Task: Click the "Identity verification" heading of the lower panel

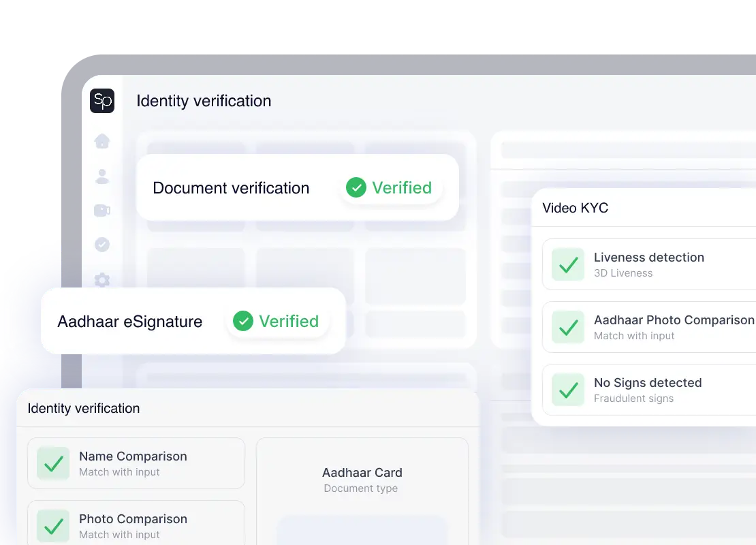Action: [x=84, y=409]
